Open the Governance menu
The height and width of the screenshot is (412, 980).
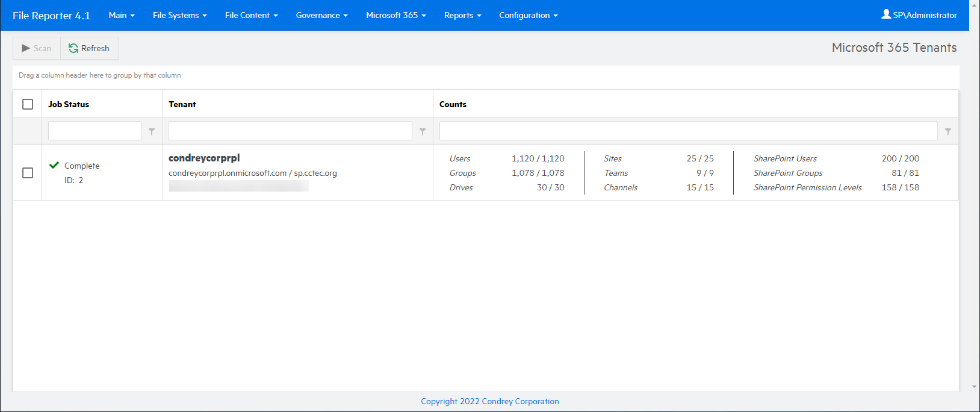click(321, 15)
